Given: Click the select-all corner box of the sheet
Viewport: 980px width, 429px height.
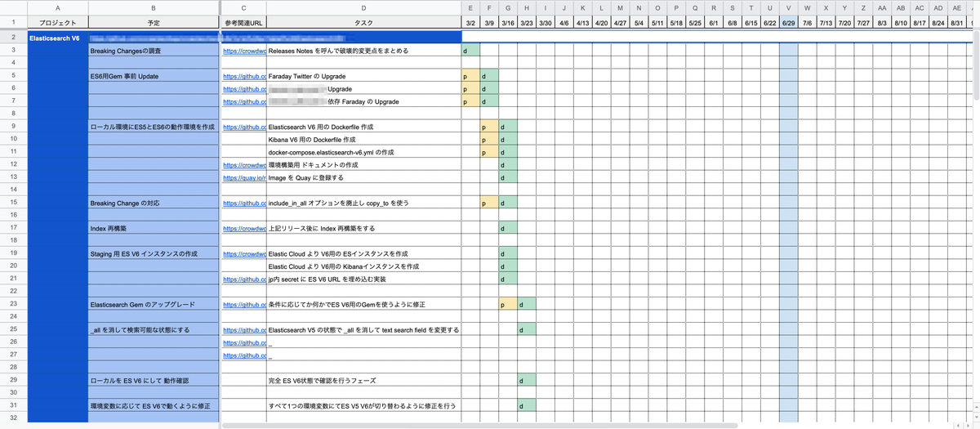Looking at the screenshot, I should click(13, 7).
